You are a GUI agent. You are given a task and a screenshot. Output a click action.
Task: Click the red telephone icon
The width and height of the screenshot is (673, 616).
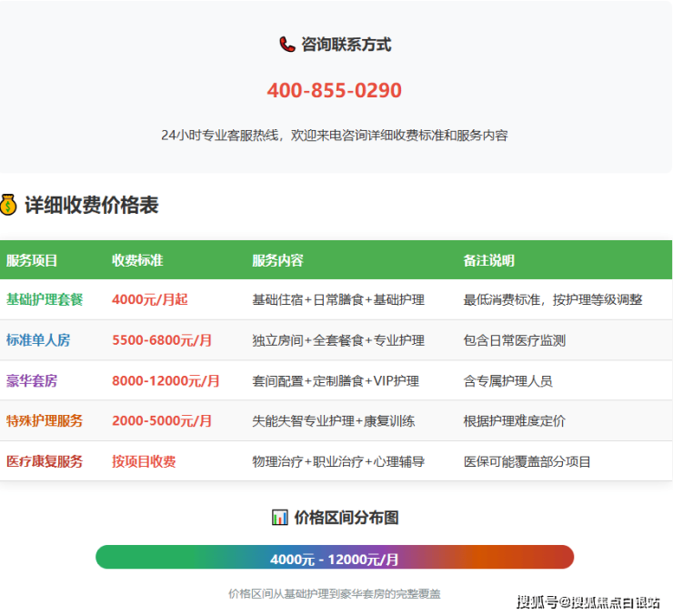287,45
